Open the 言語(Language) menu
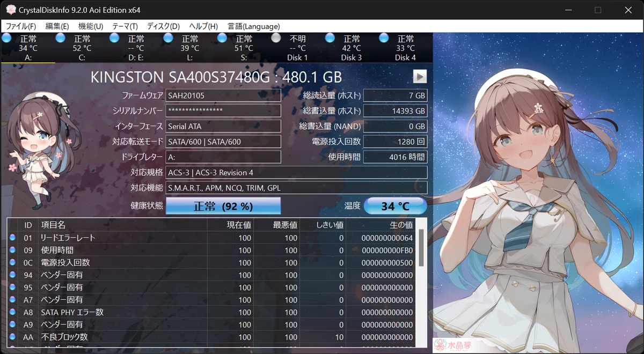The width and height of the screenshot is (644, 354). pyautogui.click(x=254, y=26)
